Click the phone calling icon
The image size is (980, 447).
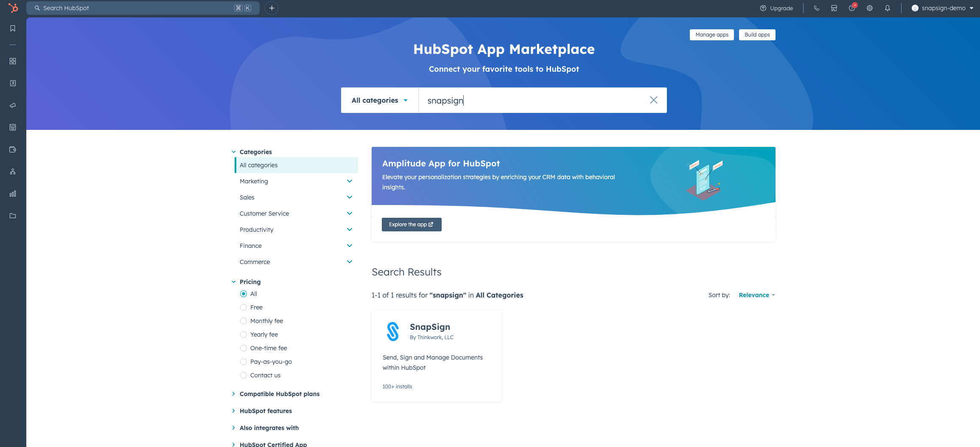(816, 8)
